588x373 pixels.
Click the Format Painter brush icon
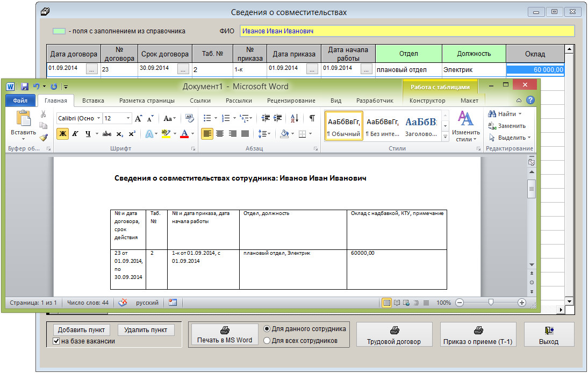coord(43,138)
